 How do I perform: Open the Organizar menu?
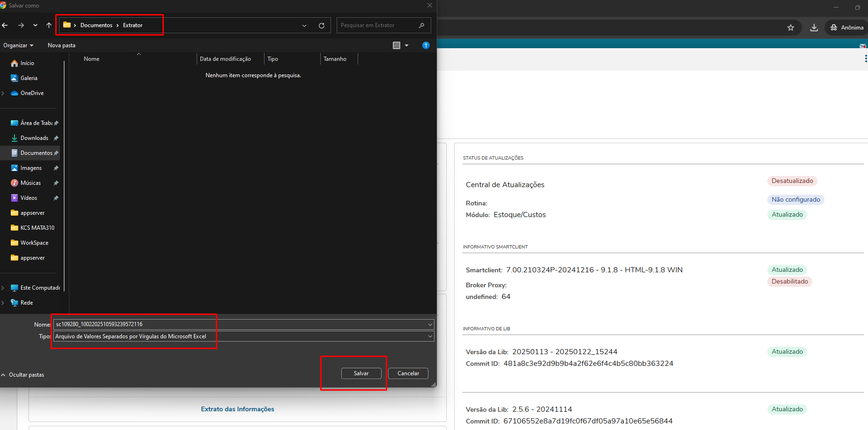(18, 45)
